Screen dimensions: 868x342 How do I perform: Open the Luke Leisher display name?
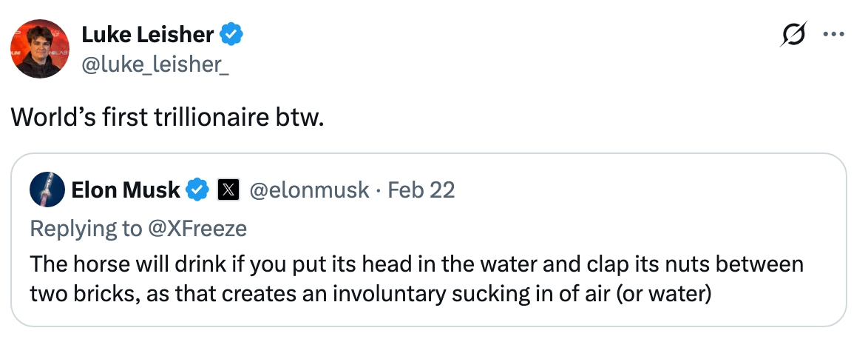(147, 34)
